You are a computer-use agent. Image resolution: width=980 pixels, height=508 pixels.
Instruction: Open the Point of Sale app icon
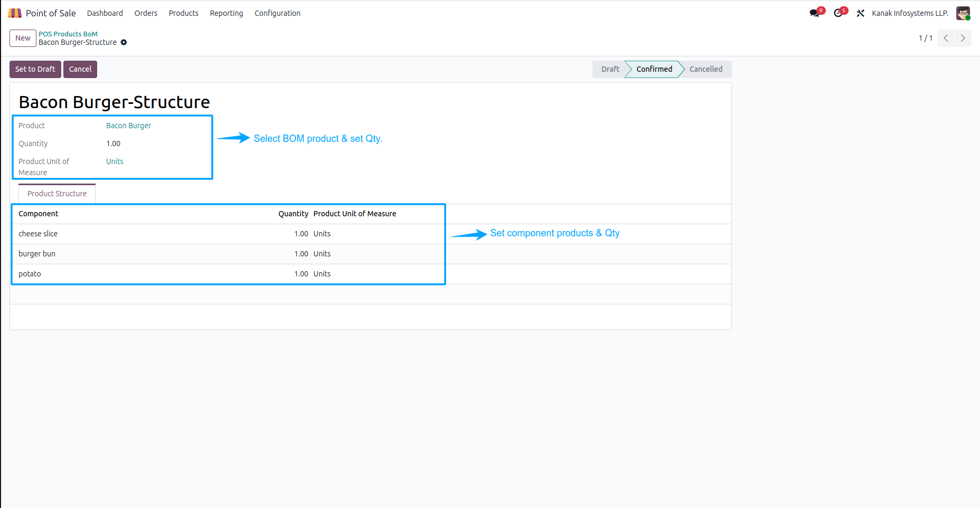[x=15, y=13]
